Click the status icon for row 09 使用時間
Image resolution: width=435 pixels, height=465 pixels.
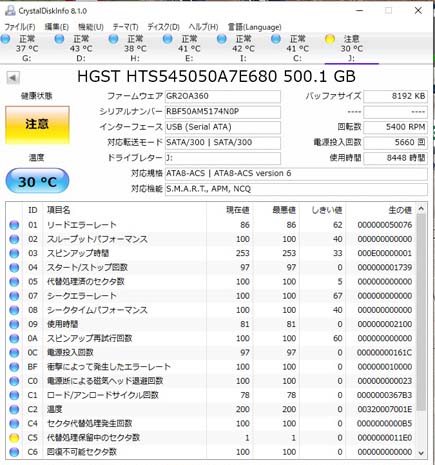coord(14,324)
